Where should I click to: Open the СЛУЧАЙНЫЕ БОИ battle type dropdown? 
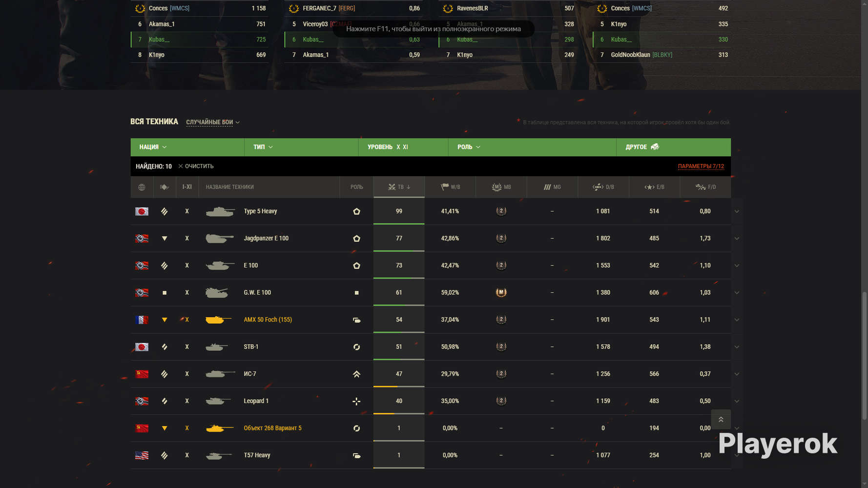[x=213, y=122]
